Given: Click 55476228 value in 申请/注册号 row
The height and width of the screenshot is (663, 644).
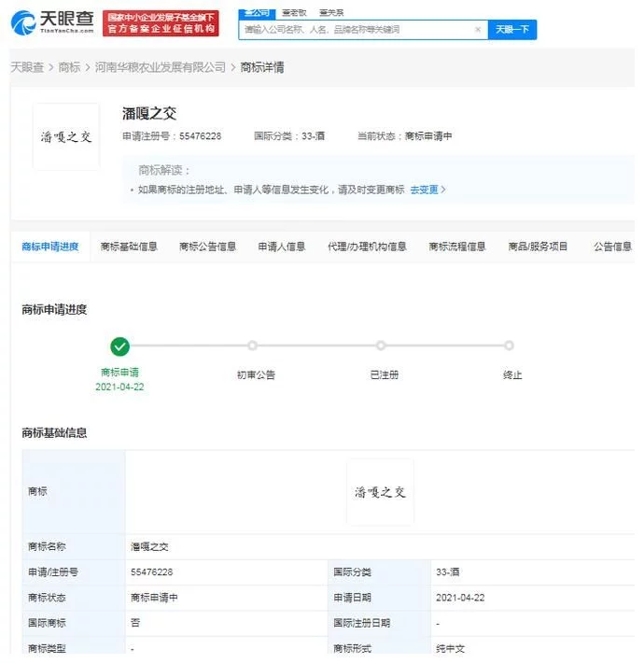Looking at the screenshot, I should pyautogui.click(x=152, y=572).
